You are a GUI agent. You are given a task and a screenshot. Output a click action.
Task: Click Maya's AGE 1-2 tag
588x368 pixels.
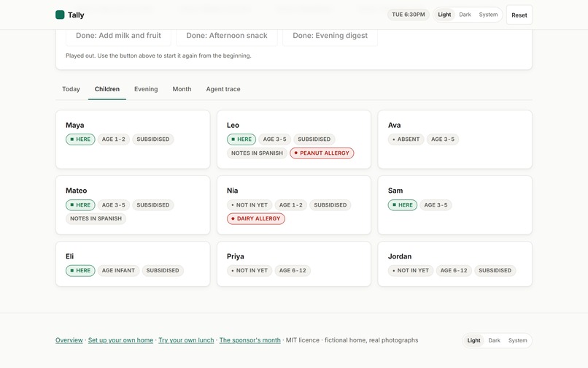click(114, 139)
